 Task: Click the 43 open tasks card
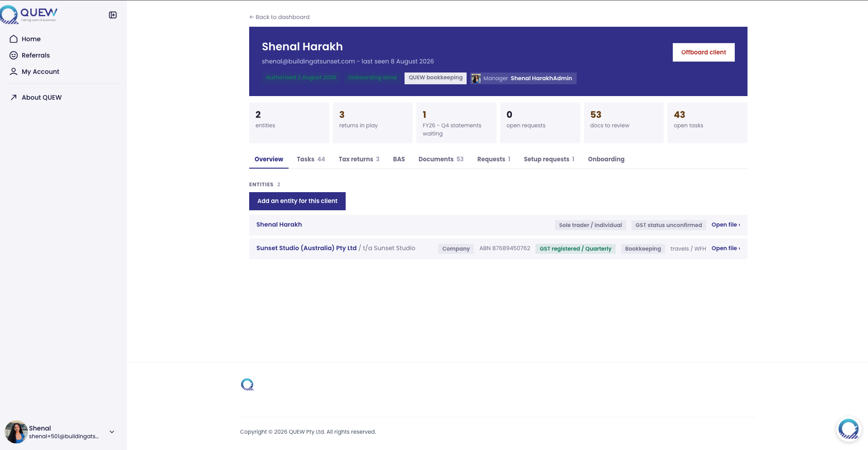pos(707,123)
